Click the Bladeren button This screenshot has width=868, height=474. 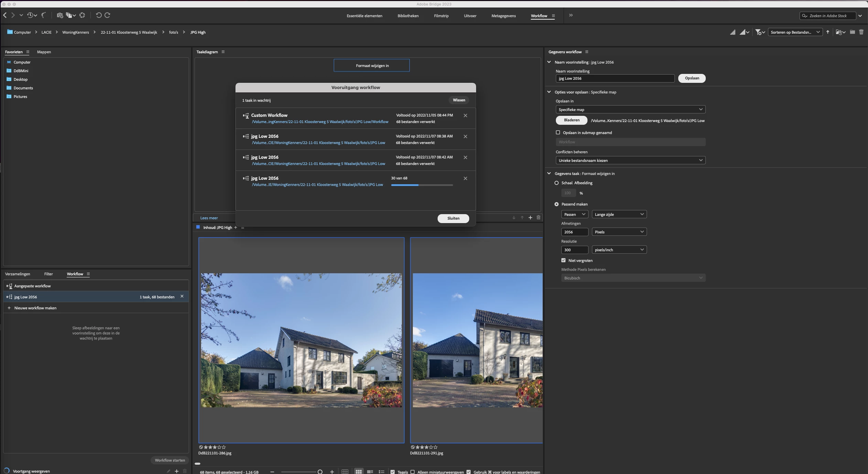pyautogui.click(x=571, y=120)
